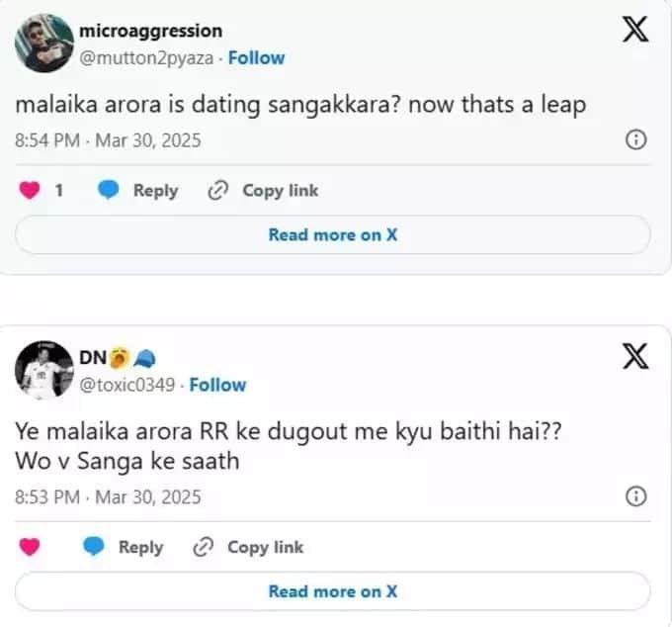The width and height of the screenshot is (672, 627).
Task: Like the DN tweet with heart
Action: 32,547
